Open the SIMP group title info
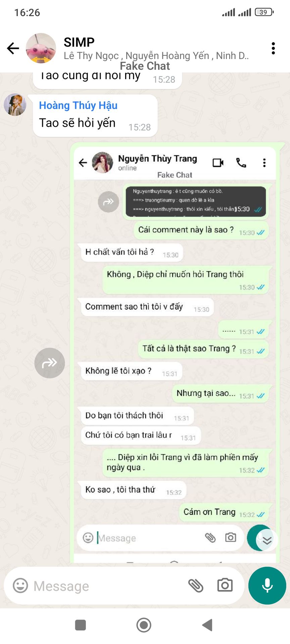The width and height of the screenshot is (290, 644). tap(79, 42)
